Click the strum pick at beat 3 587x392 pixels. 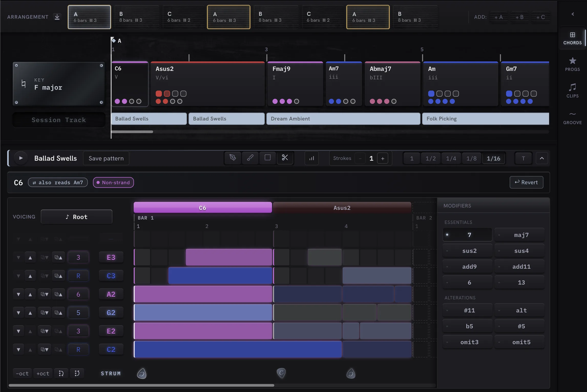[281, 373]
